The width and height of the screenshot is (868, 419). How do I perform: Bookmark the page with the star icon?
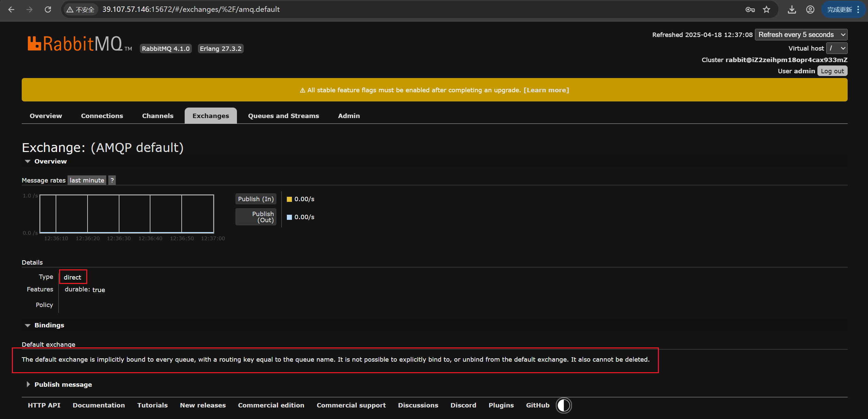tap(767, 9)
